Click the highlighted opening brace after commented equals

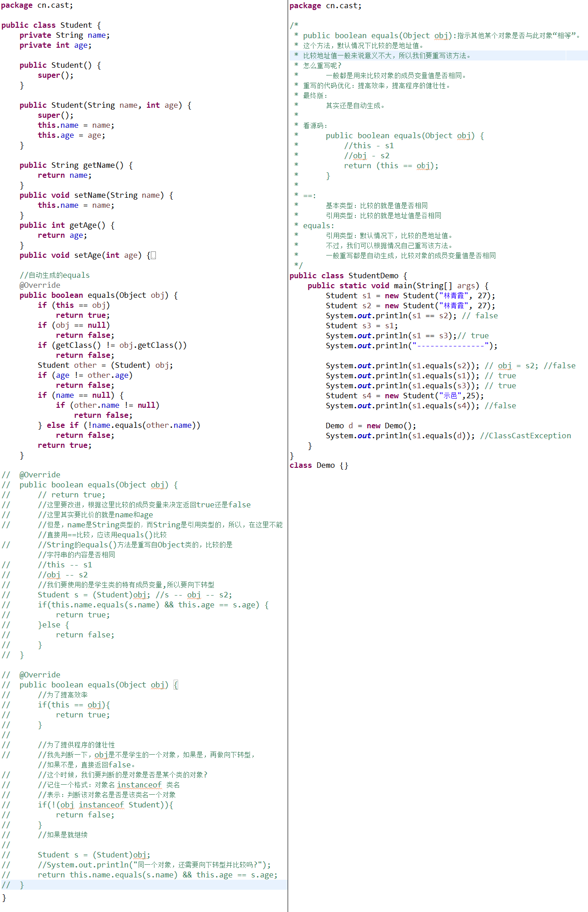[x=176, y=685]
